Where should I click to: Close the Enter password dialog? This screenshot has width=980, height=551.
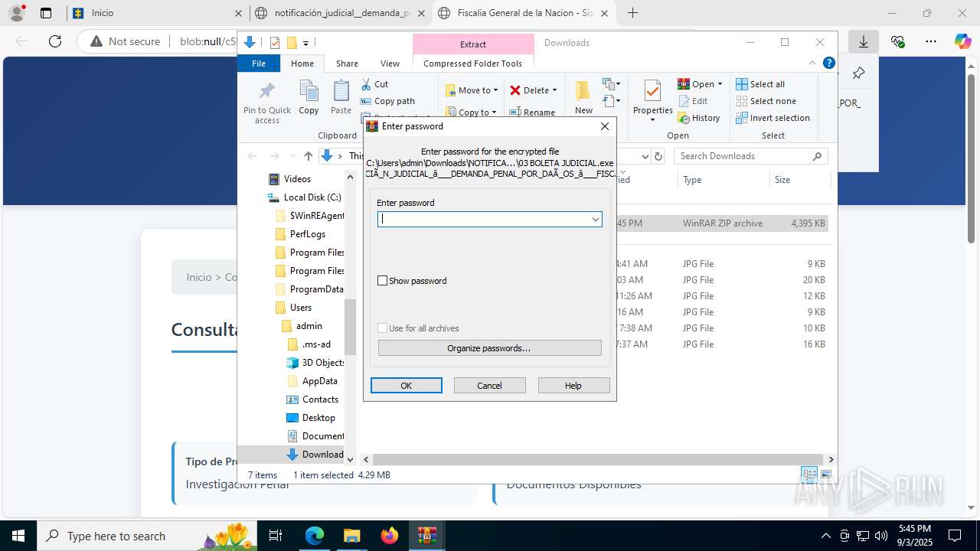click(605, 126)
